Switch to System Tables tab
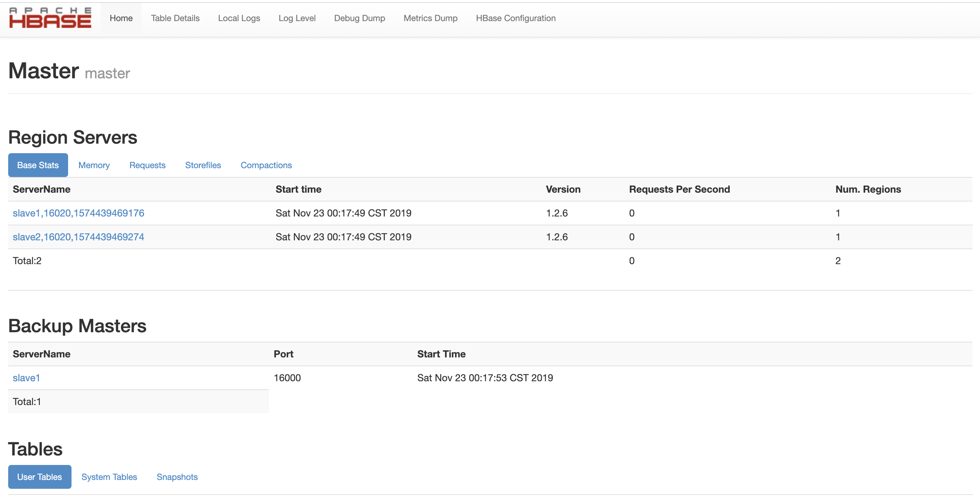The image size is (980, 499). [x=109, y=477]
